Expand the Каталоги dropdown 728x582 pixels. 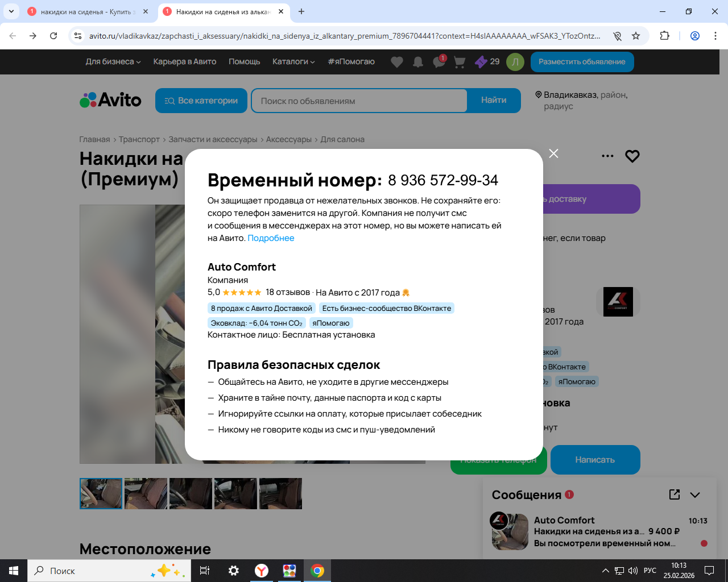tap(293, 61)
